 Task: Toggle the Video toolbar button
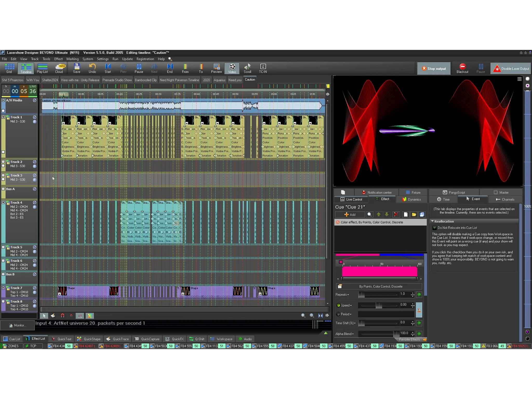click(x=232, y=68)
